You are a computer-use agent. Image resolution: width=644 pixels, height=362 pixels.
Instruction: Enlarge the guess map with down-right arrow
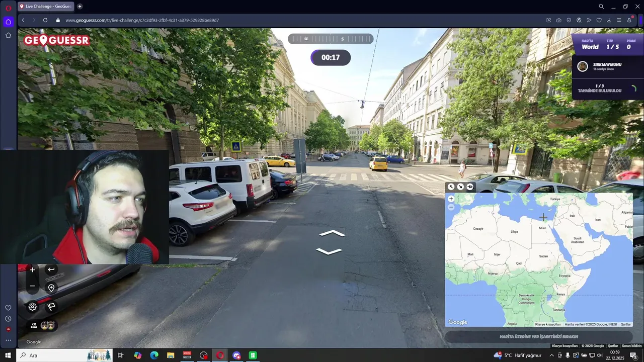pyautogui.click(x=460, y=187)
